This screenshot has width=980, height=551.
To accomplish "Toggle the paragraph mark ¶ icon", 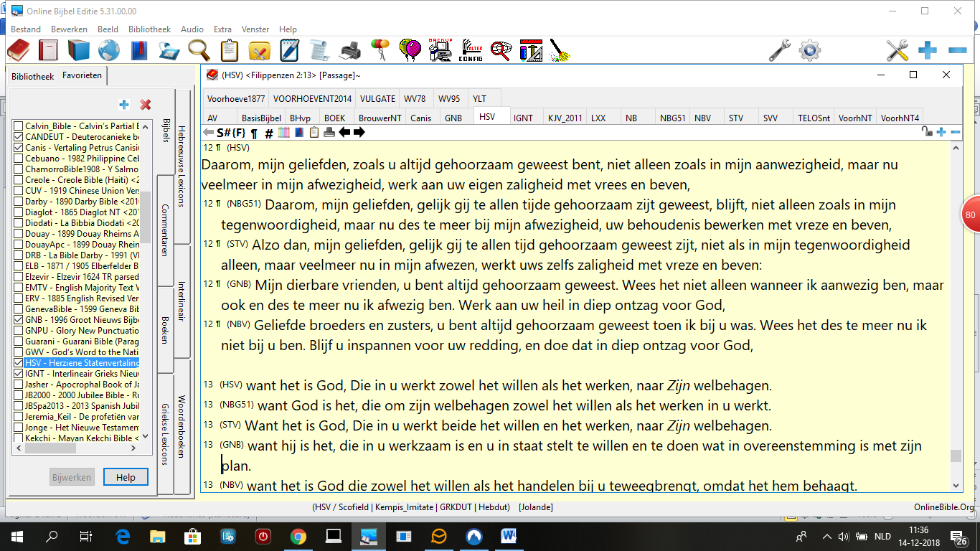I will pos(254,133).
